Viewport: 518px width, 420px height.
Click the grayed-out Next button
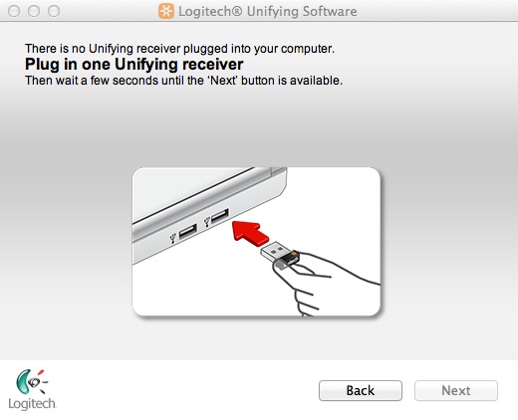click(x=456, y=390)
